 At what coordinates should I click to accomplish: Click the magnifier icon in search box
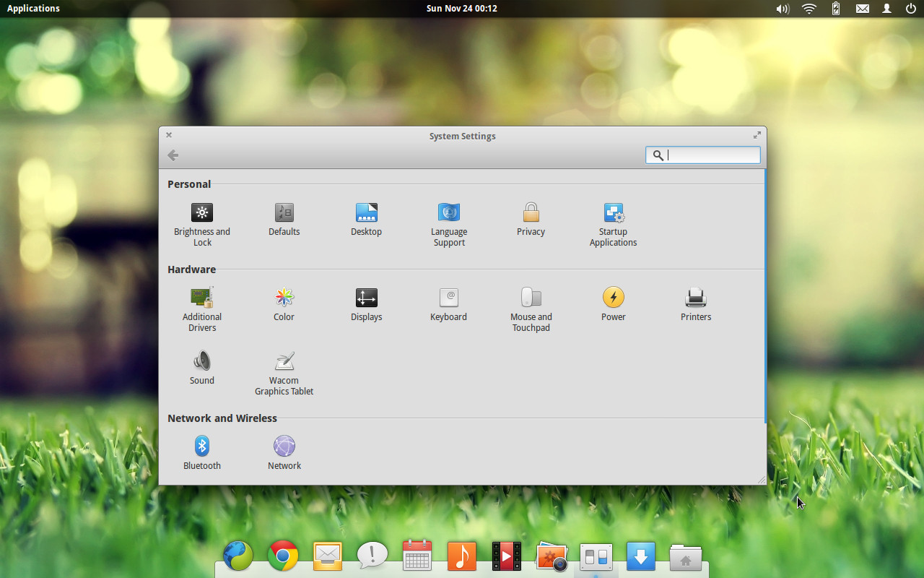tap(658, 155)
